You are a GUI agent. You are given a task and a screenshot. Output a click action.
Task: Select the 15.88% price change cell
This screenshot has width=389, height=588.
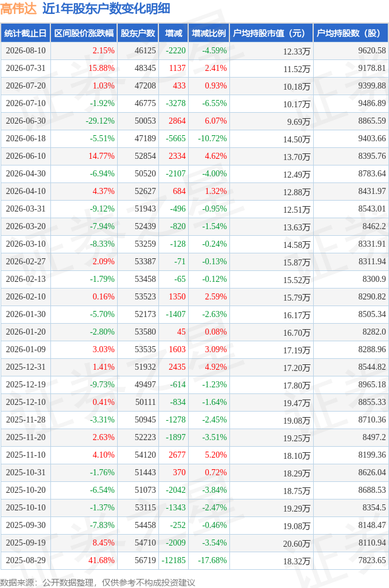click(x=101, y=68)
